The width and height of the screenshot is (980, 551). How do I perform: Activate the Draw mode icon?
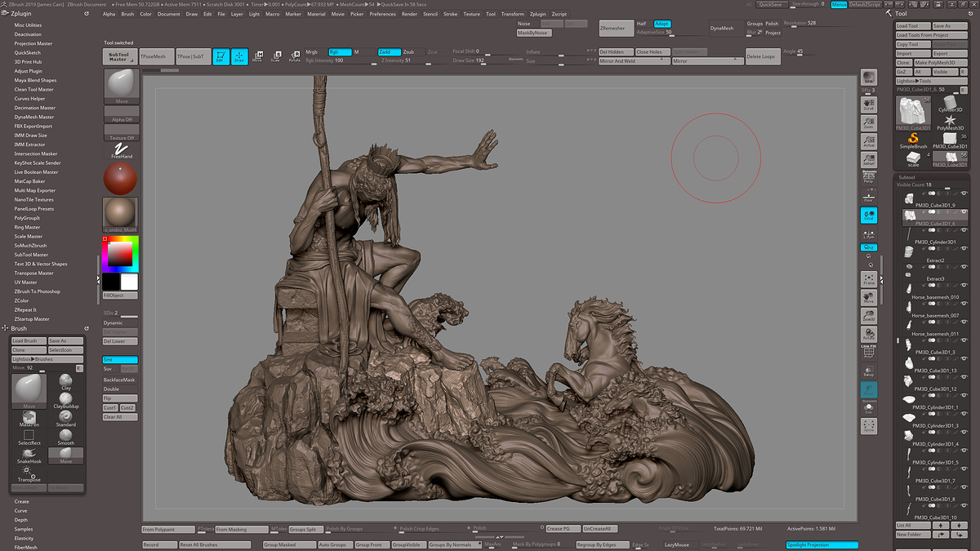[239, 56]
